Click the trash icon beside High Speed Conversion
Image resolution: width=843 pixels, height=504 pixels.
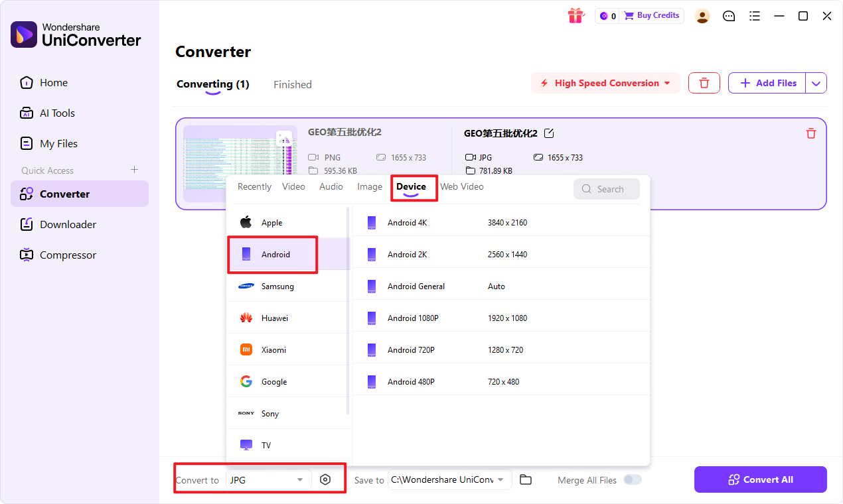point(704,83)
